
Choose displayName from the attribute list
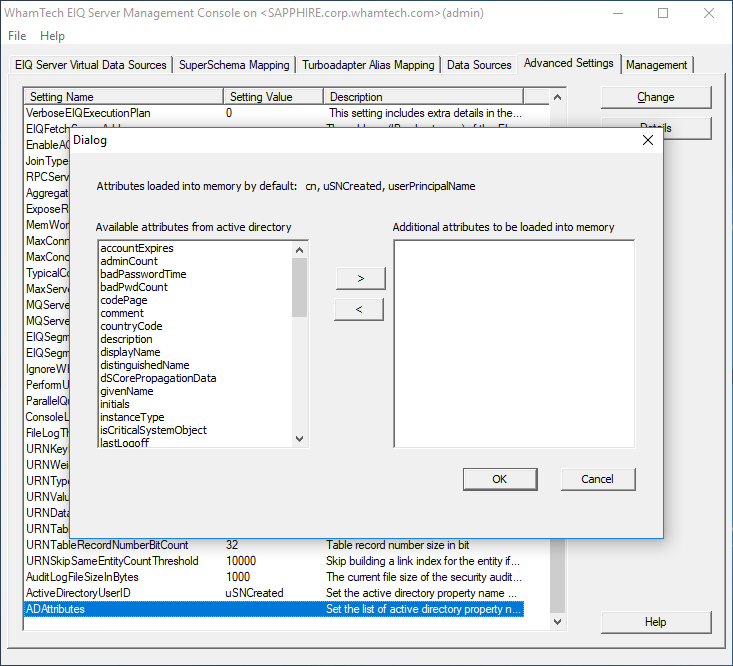pyautogui.click(x=130, y=352)
